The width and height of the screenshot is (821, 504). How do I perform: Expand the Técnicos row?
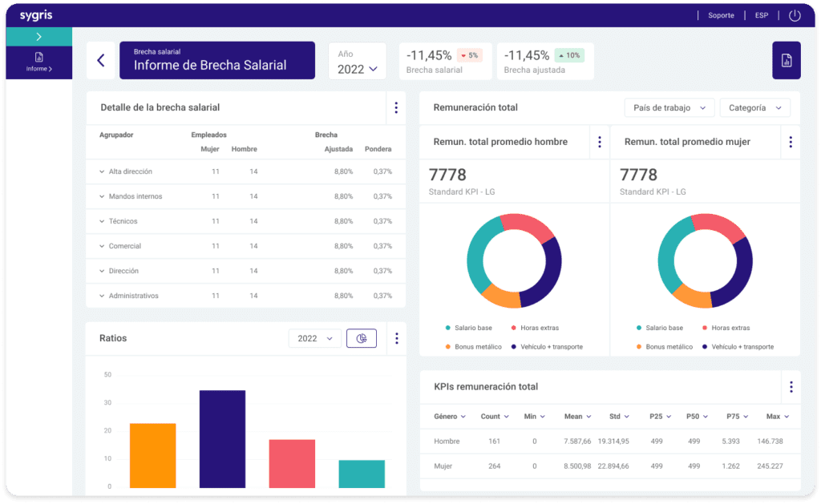pyautogui.click(x=102, y=221)
